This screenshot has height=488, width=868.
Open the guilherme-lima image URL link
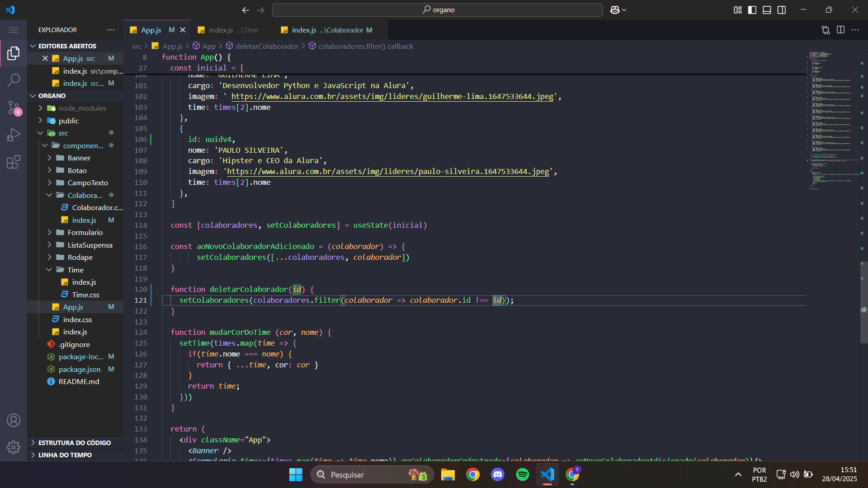tap(392, 96)
